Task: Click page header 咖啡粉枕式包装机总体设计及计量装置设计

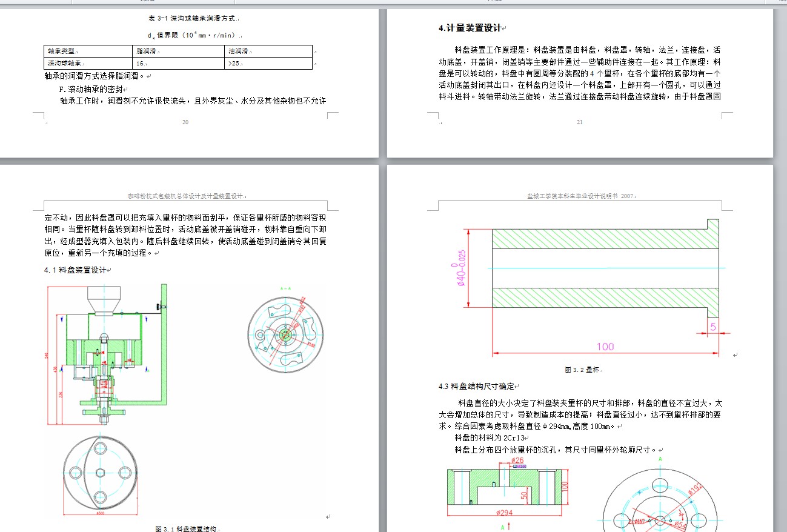Action: coord(187,196)
